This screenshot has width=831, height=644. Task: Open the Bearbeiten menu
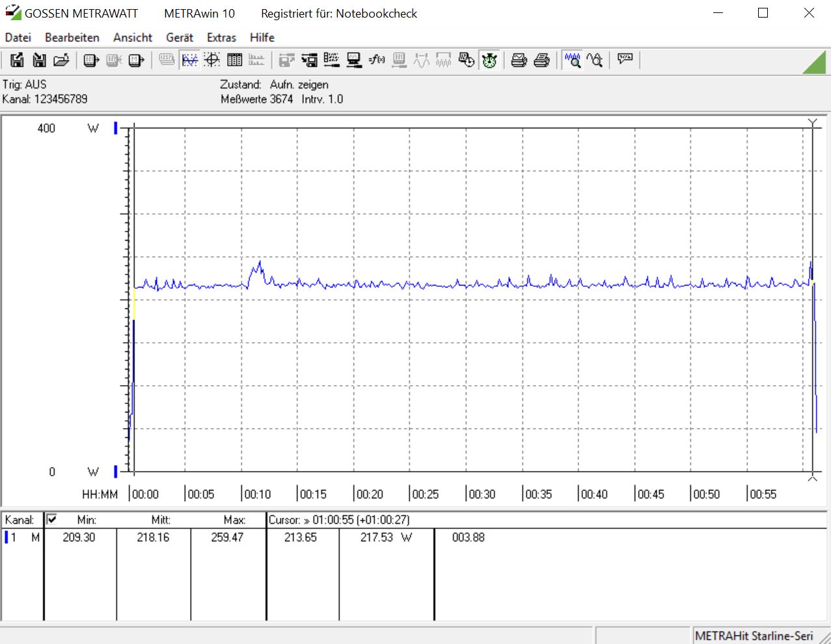point(72,38)
